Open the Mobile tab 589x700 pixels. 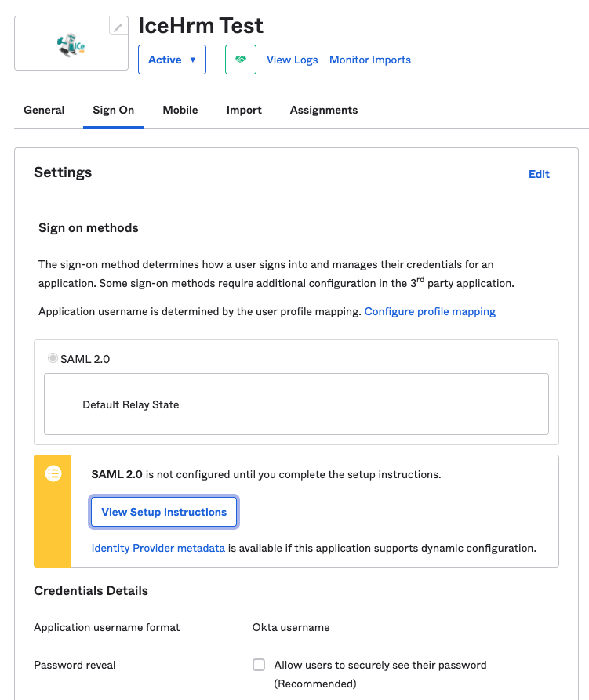point(180,110)
